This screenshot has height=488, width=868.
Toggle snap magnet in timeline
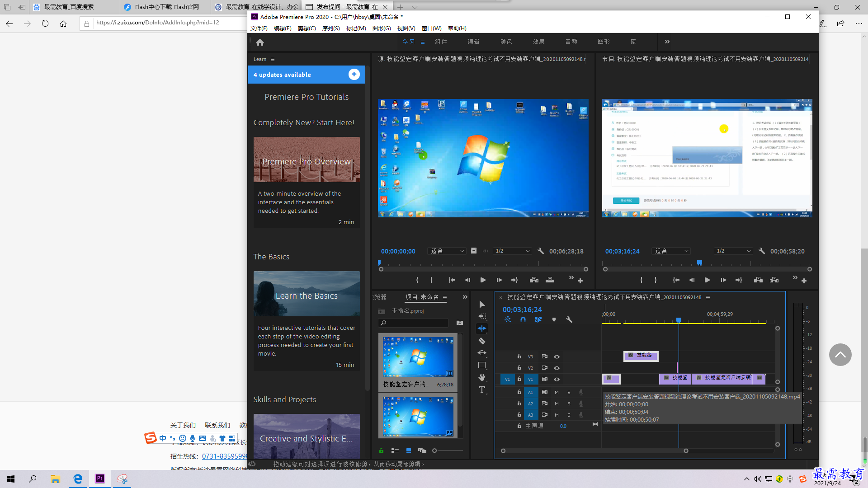tap(523, 319)
